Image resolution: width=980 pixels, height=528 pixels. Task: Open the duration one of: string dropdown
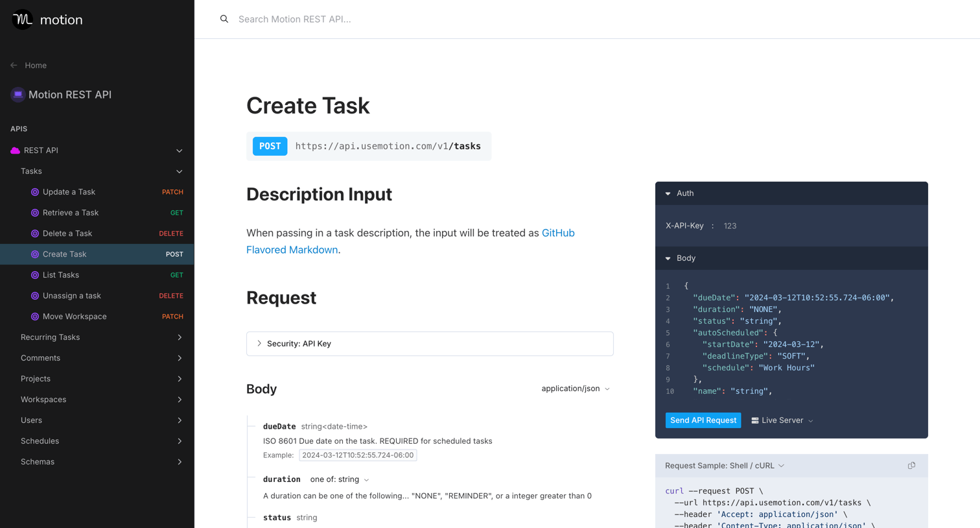(340, 479)
